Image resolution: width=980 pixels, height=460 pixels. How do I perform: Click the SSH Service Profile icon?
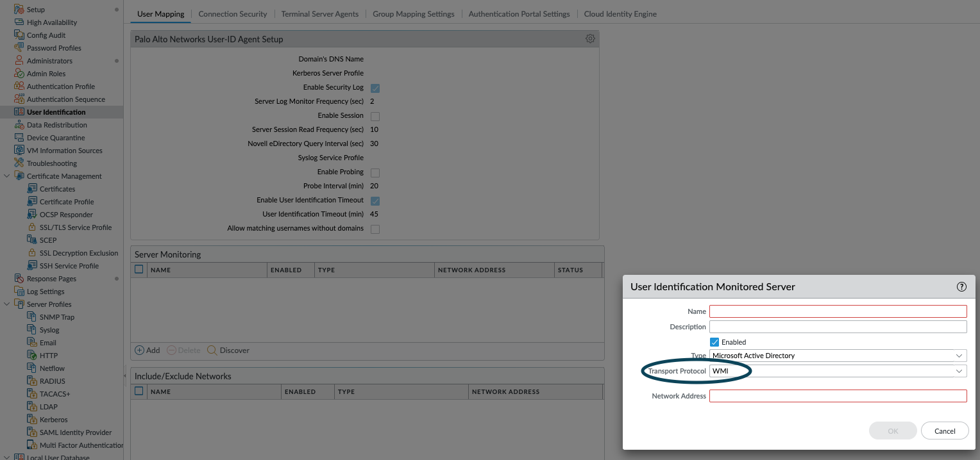pyautogui.click(x=32, y=266)
